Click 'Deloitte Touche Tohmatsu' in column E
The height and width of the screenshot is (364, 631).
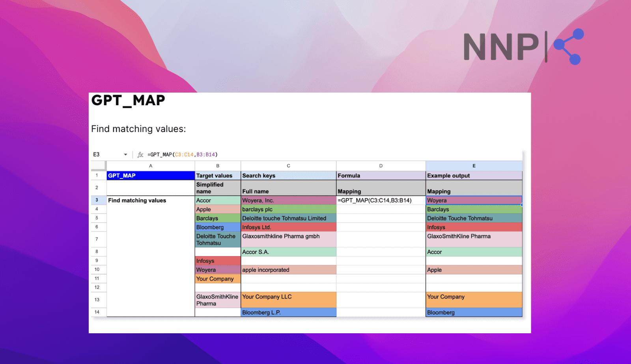click(474, 218)
